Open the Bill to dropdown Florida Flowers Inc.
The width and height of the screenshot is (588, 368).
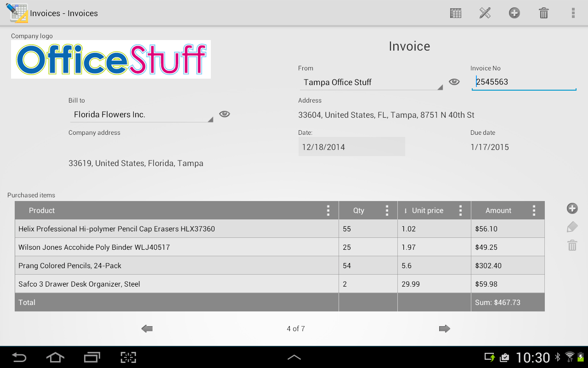[x=142, y=115]
